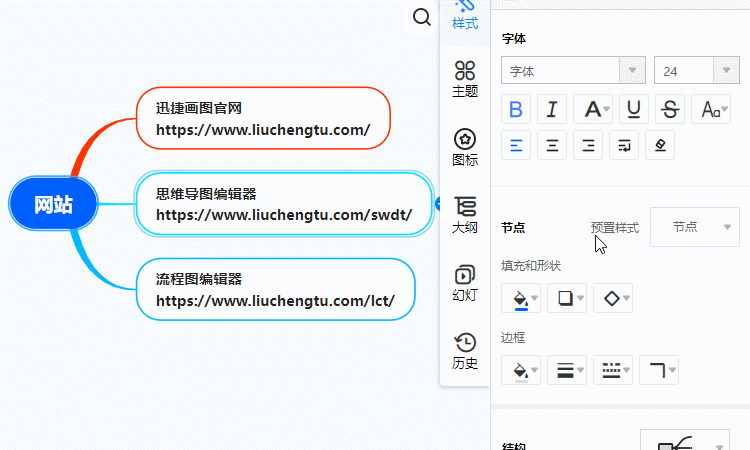Open the node fill color picker
Screen dimensions: 750x450
click(x=521, y=298)
